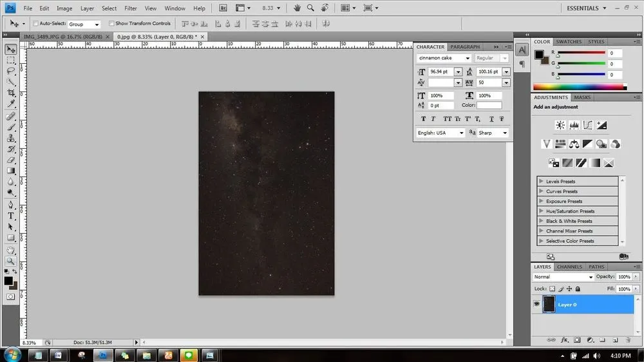Select the Crop tool
This screenshot has width=644, height=362.
click(x=11, y=93)
